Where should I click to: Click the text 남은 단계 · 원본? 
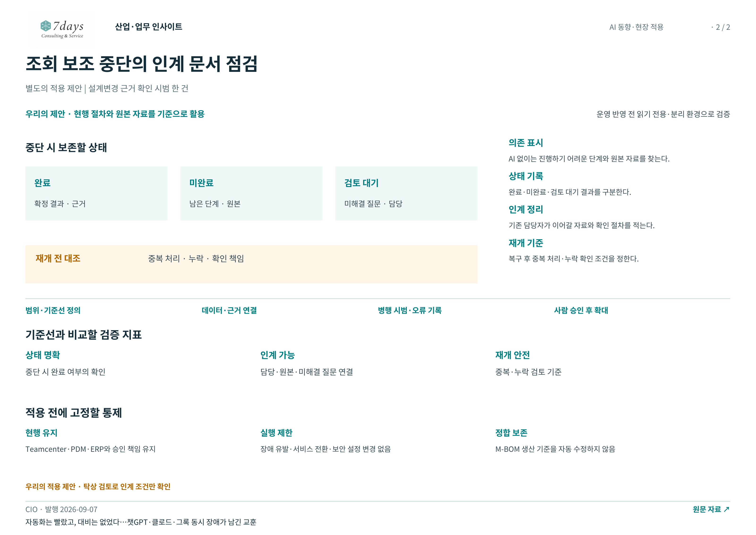click(215, 204)
